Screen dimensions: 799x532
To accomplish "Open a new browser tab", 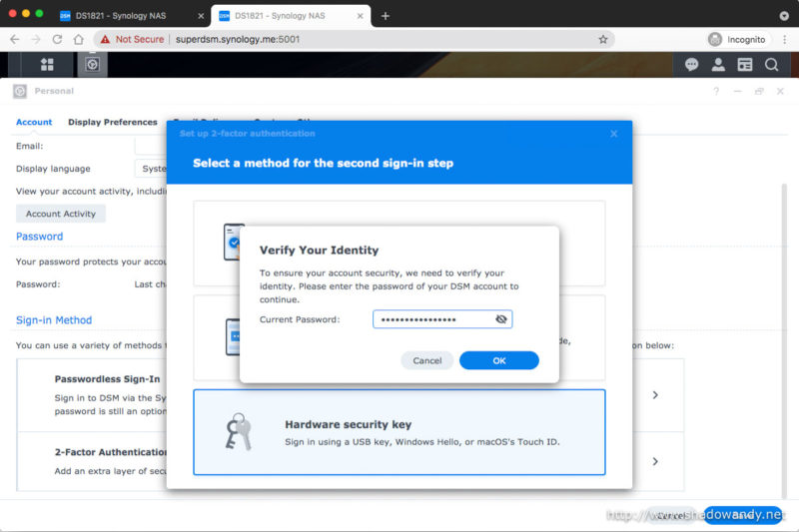I will (x=386, y=16).
